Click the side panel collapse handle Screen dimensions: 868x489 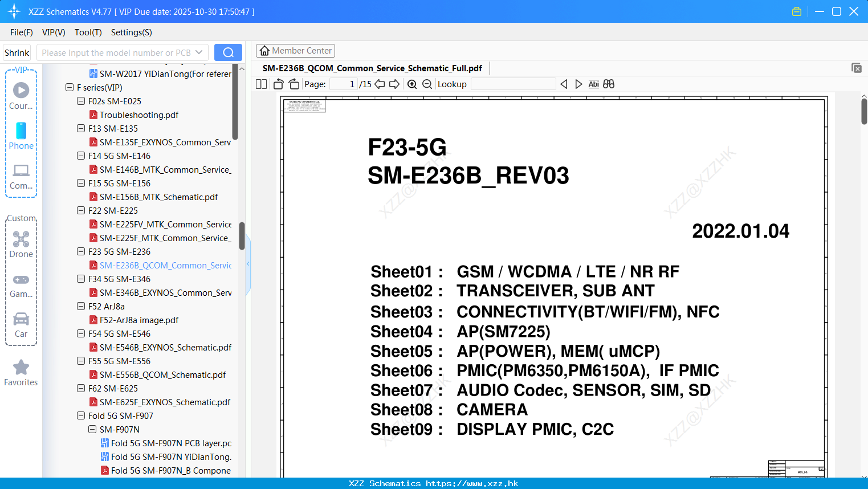(248, 264)
